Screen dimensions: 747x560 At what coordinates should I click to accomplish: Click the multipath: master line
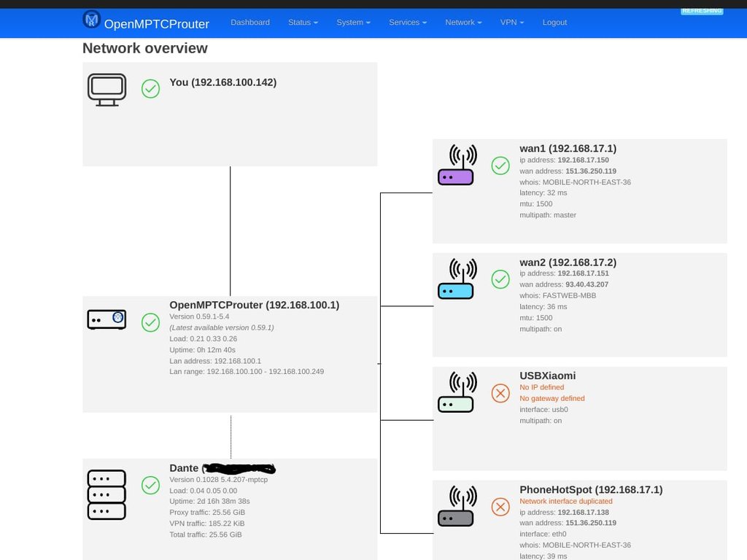click(x=548, y=215)
